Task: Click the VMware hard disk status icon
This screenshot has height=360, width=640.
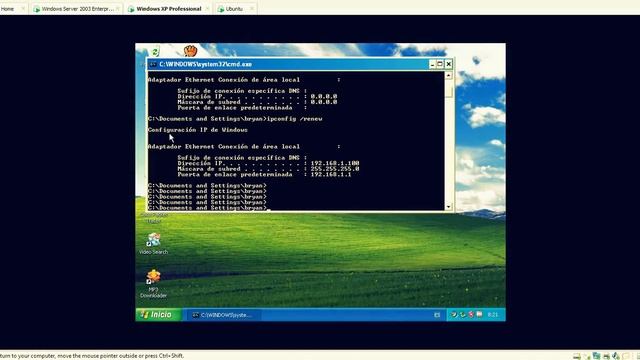Action: 577,356
